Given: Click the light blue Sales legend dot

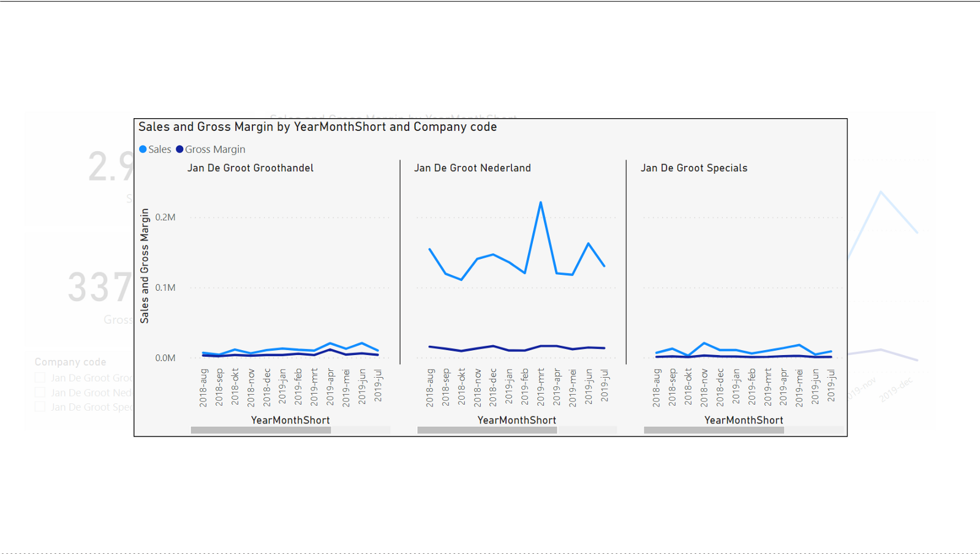Looking at the screenshot, I should pyautogui.click(x=143, y=149).
